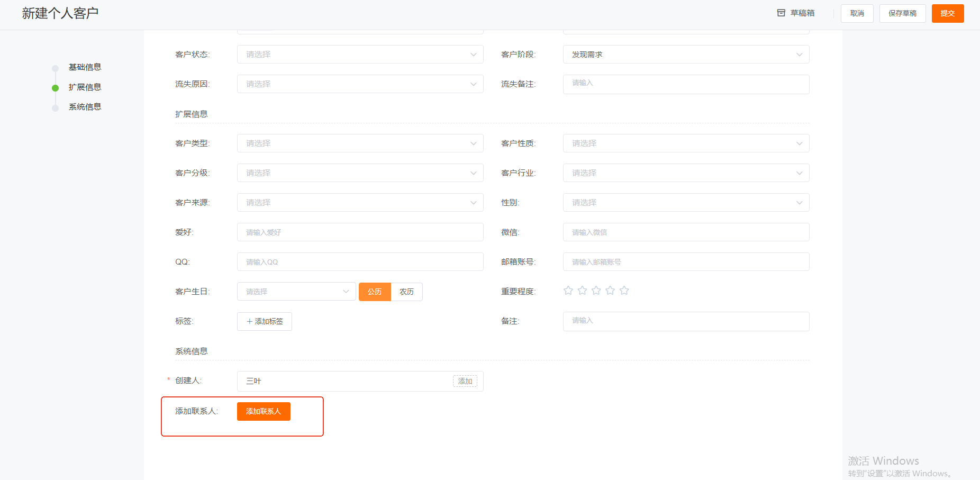Click the 保存草稿 save draft button
980x480 pixels.
click(x=902, y=13)
